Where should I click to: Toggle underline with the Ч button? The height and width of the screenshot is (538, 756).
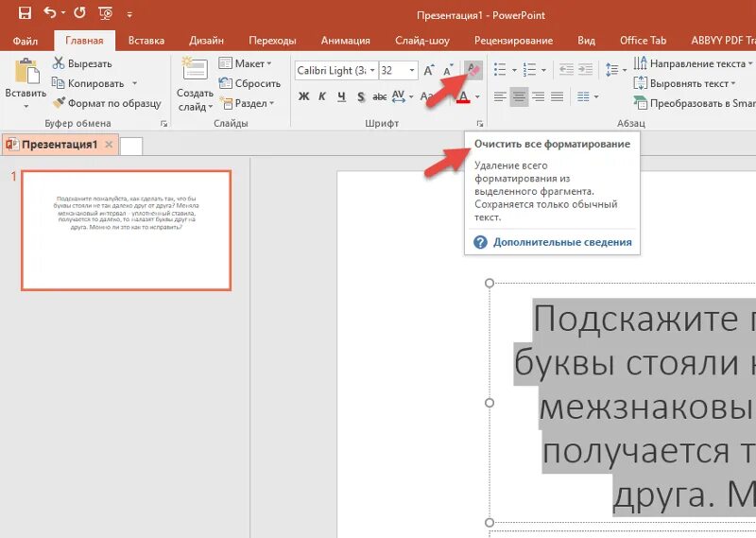pos(341,96)
